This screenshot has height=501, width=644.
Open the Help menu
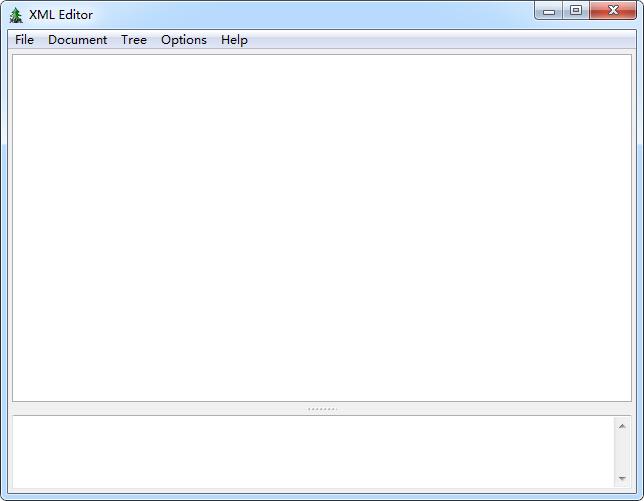click(x=234, y=40)
